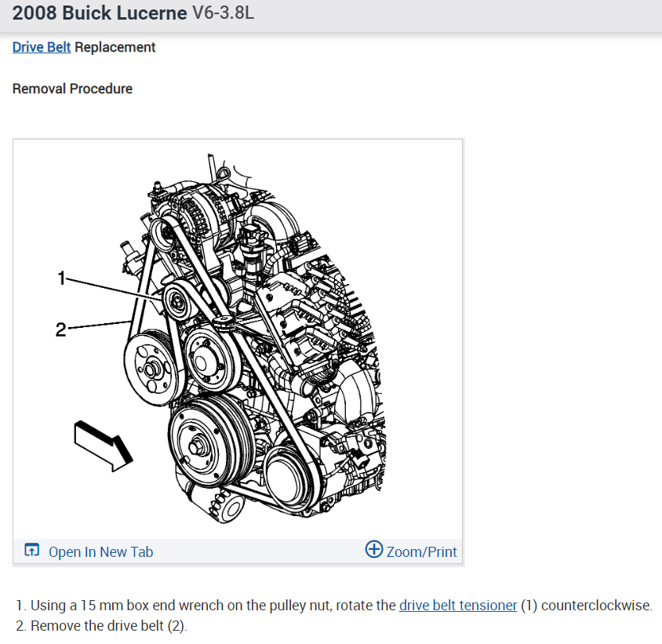Click the Zoom/Print plus circle icon
Viewport: 662px width, 644px height.
point(373,549)
